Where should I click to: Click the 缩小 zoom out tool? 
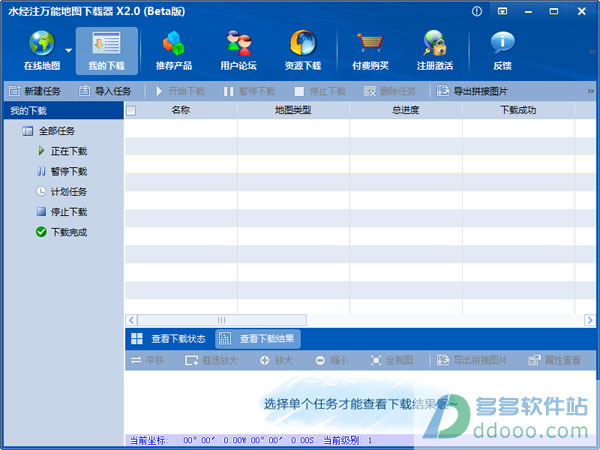click(332, 360)
